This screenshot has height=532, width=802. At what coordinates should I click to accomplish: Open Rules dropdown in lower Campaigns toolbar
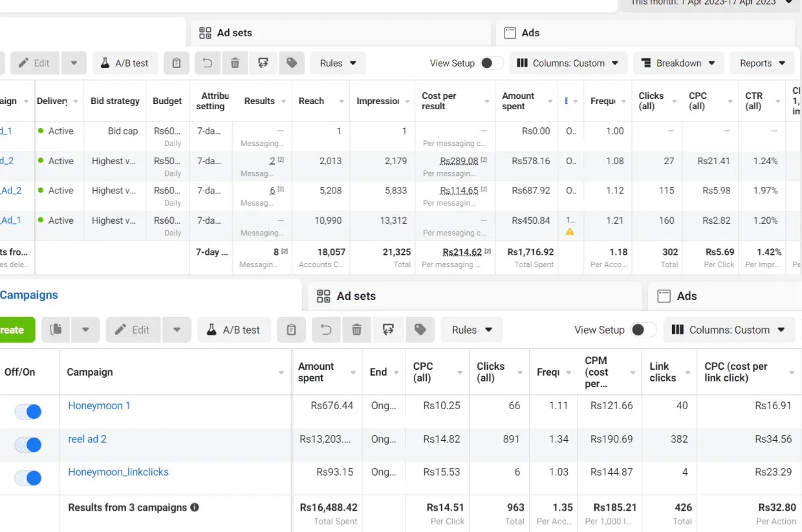472,330
